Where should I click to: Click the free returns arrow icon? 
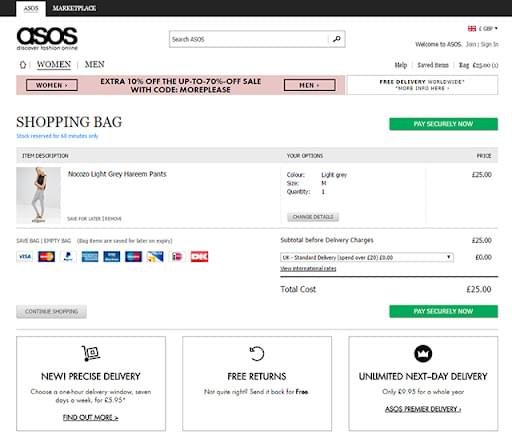[257, 353]
